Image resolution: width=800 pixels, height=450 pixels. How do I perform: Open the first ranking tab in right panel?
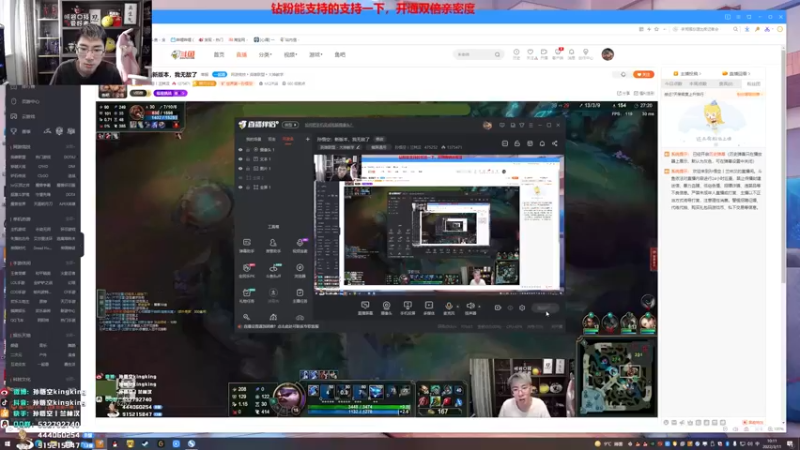[673, 84]
